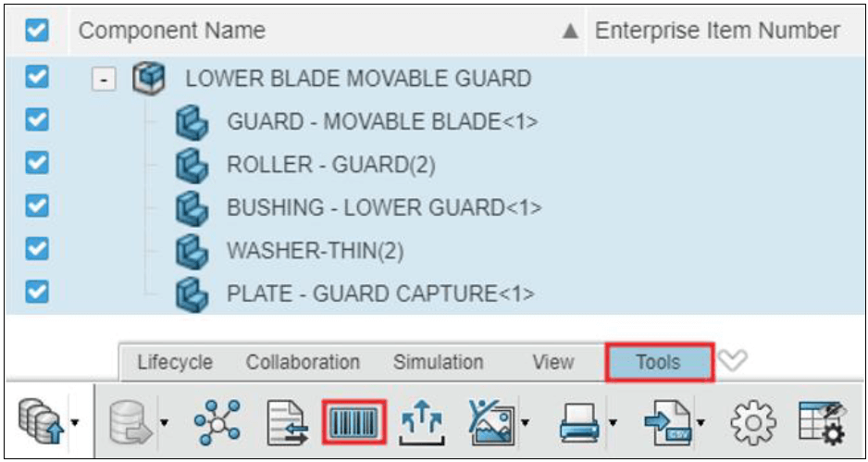Click the picture capture icon
The image size is (868, 462).
click(492, 422)
